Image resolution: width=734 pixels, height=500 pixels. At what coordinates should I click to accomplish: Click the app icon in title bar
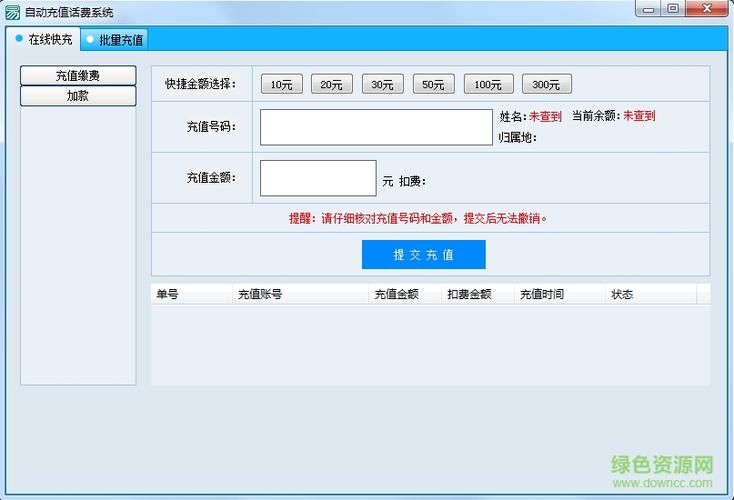12,13
